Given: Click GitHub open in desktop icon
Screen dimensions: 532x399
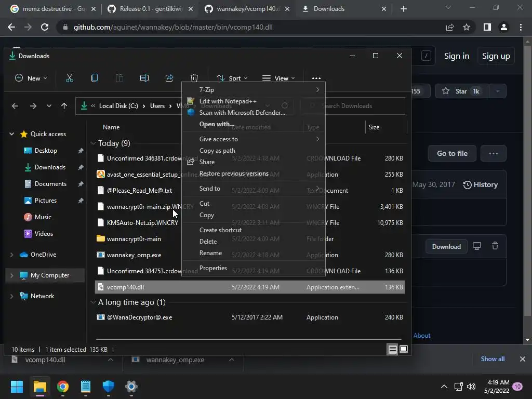Looking at the screenshot, I should 477,246.
